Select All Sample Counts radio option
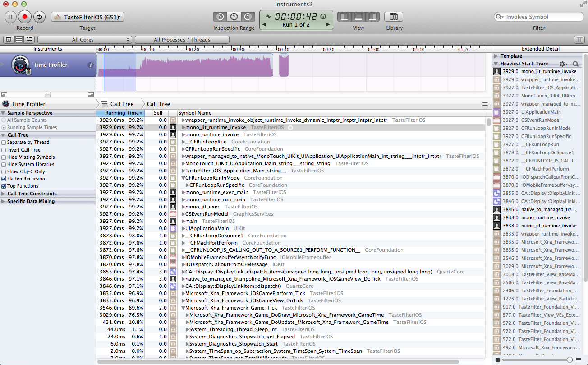This screenshot has width=588, height=365. click(x=4, y=120)
